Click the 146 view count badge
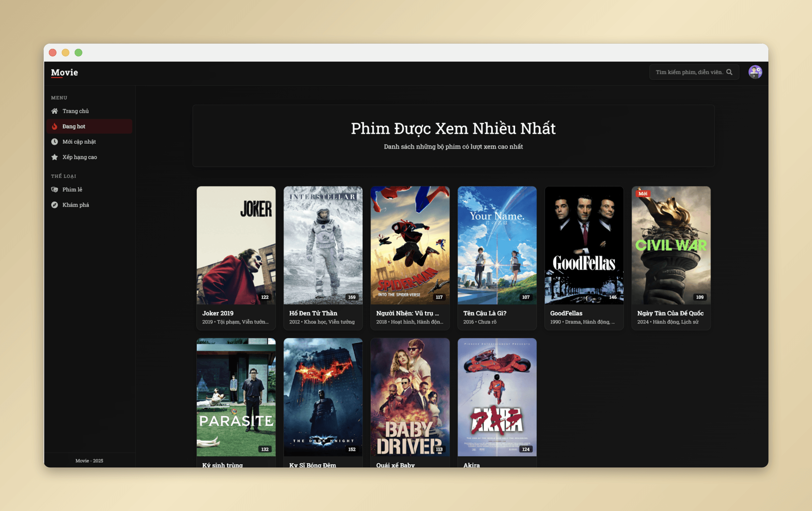Viewport: 812px width, 511px height. (x=613, y=297)
